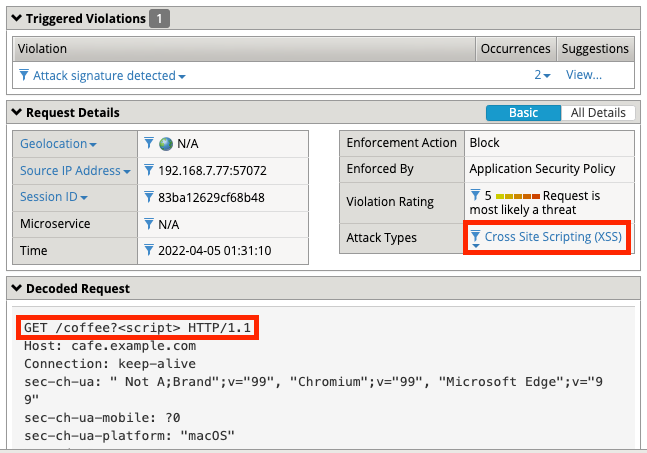Screen dimensions: 647x453
Task: Click filter icon next to Cross Site Scripting
Action: coord(476,237)
